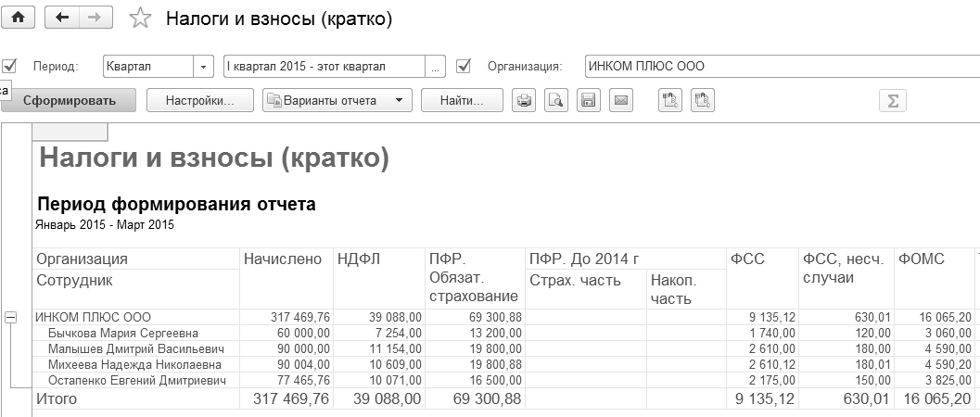
Task: Navigate back with the left arrow
Action: 62,18
